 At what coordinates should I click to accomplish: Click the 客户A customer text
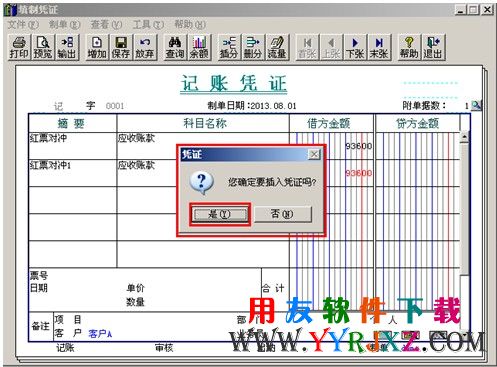(100, 333)
